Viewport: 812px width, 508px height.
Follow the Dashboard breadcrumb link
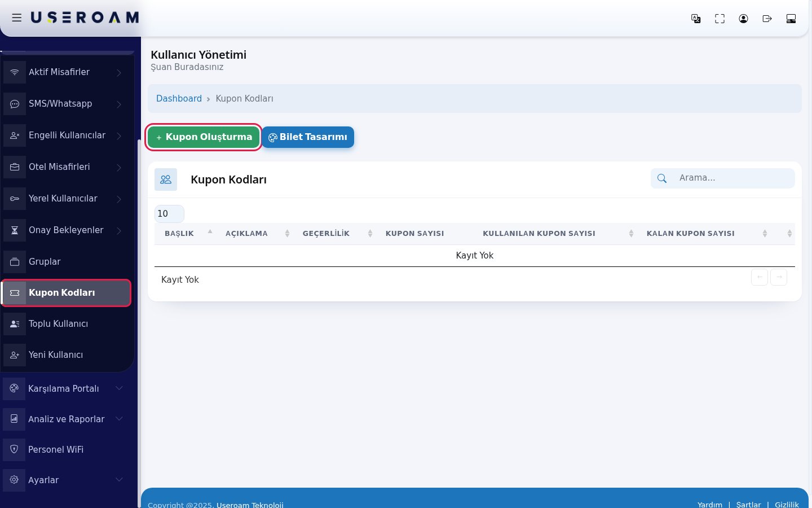179,99
